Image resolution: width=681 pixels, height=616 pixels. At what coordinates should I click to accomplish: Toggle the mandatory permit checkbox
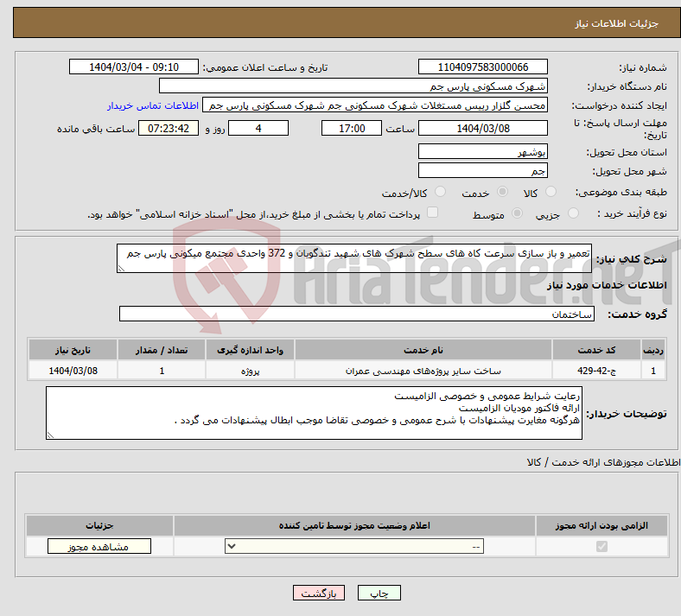601,546
